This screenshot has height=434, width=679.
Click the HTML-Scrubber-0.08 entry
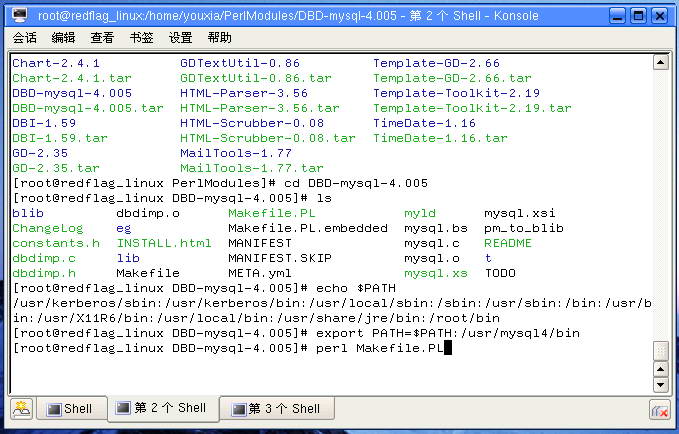pos(252,123)
